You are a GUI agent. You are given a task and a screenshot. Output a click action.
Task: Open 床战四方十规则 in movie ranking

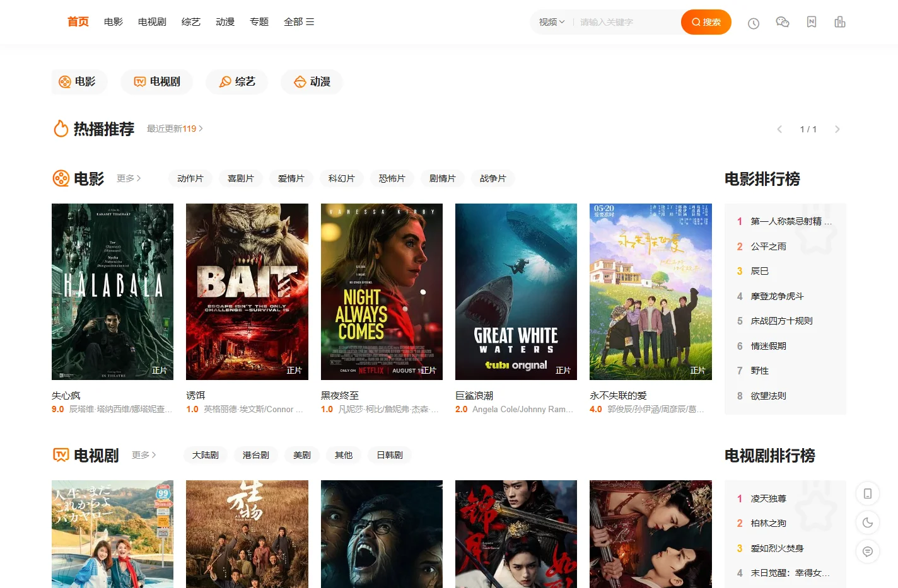782,321
